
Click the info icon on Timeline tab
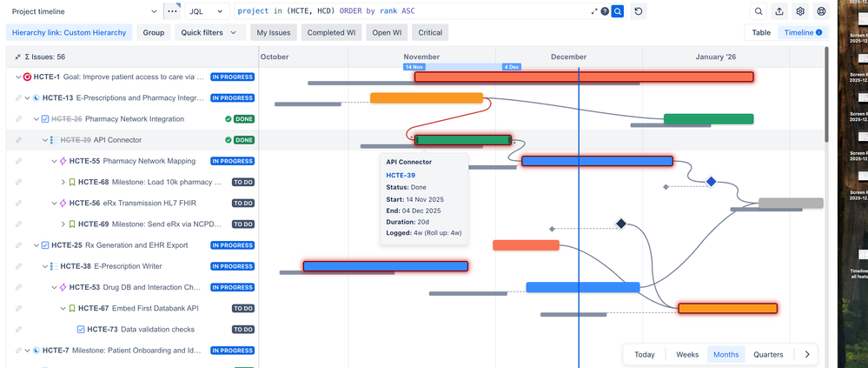pyautogui.click(x=819, y=33)
